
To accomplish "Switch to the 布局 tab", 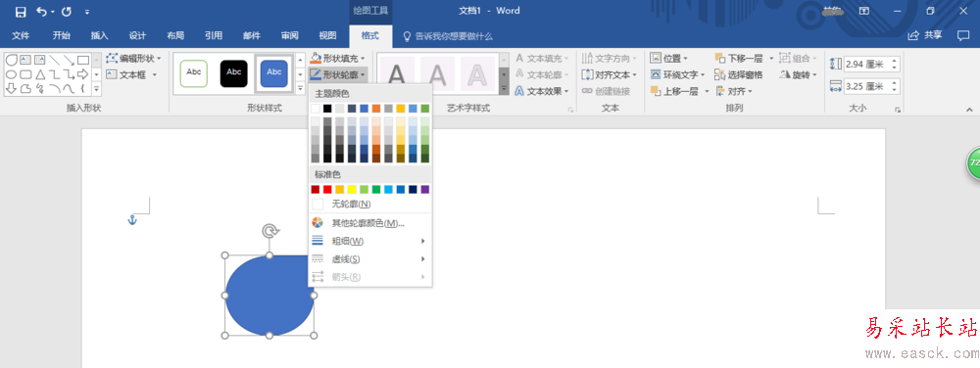I will (x=175, y=35).
